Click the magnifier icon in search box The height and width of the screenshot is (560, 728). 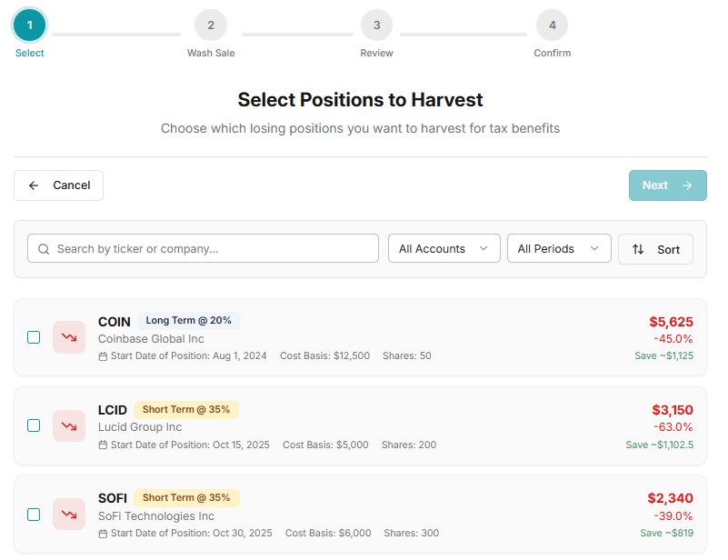pos(43,249)
